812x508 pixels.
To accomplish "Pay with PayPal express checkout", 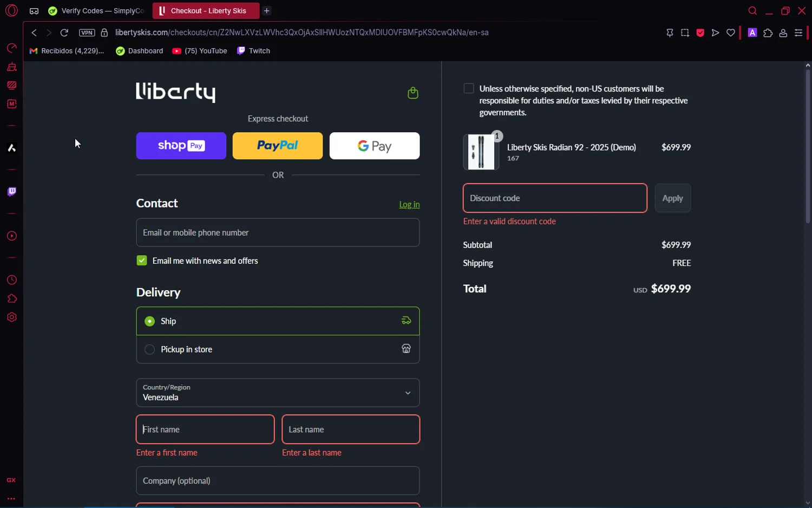I will tap(278, 146).
